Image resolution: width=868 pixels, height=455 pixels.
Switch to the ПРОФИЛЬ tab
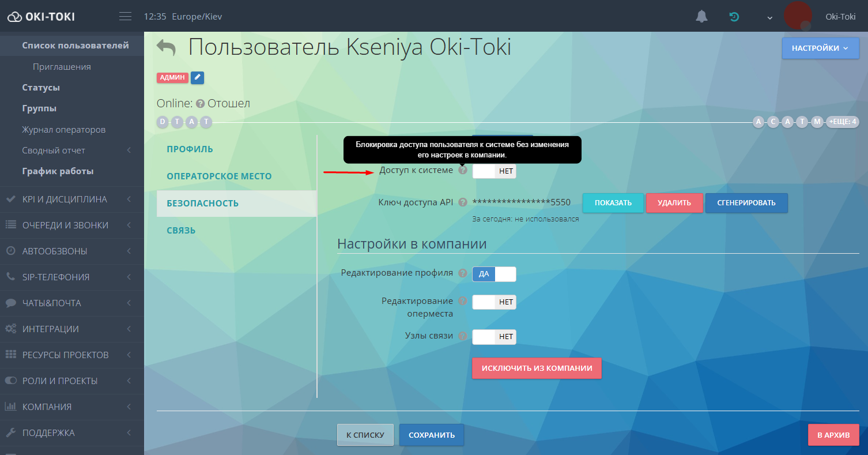(237, 149)
